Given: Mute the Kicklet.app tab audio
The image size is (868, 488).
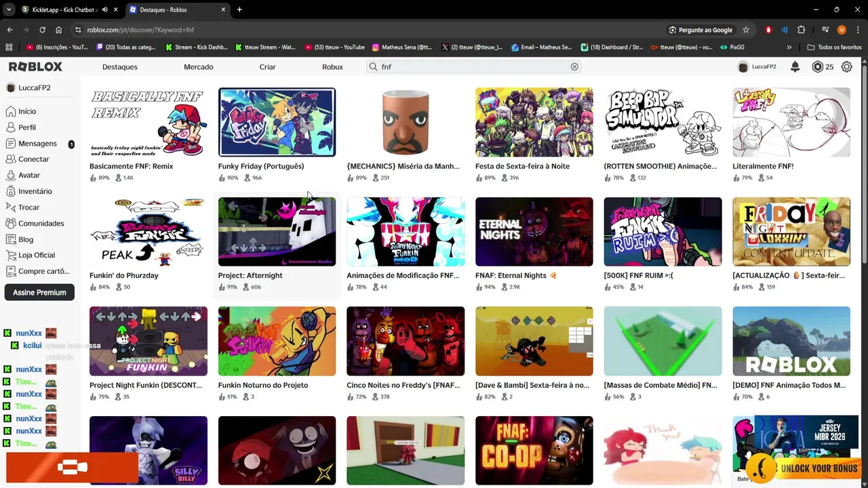Looking at the screenshot, I should (x=104, y=9).
